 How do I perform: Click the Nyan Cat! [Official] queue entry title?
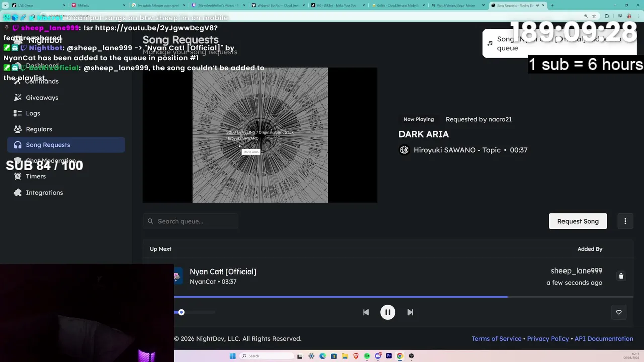[x=223, y=271]
